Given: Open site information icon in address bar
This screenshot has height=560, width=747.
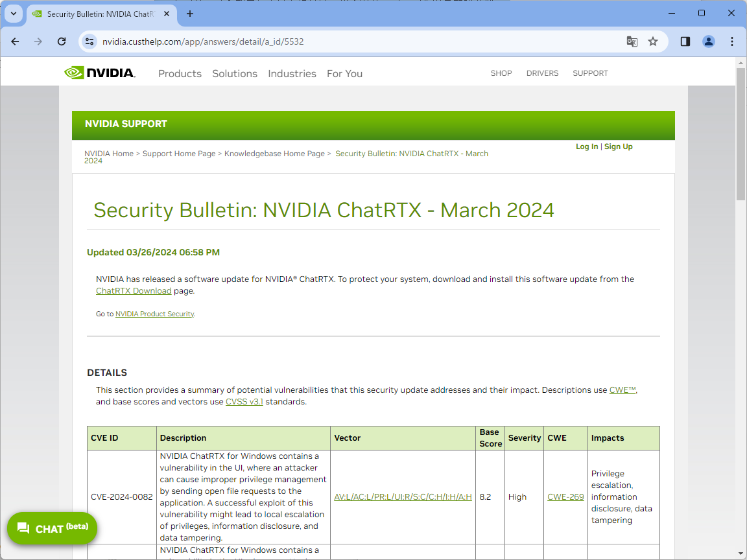Looking at the screenshot, I should [89, 41].
